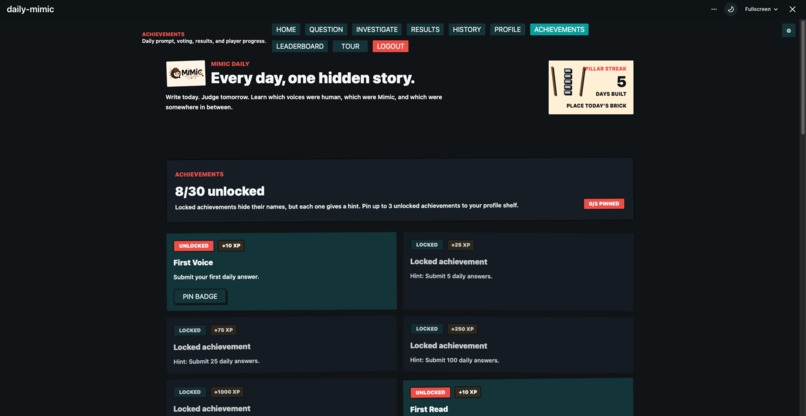
Task: Click the daily-mimic window title
Action: 30,9
